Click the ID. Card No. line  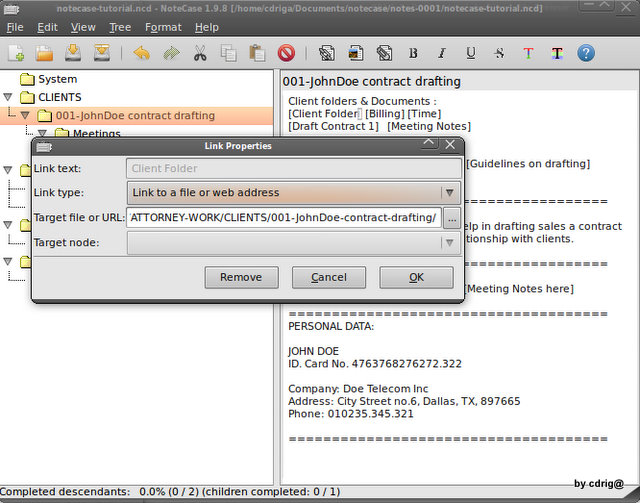[x=375, y=364]
